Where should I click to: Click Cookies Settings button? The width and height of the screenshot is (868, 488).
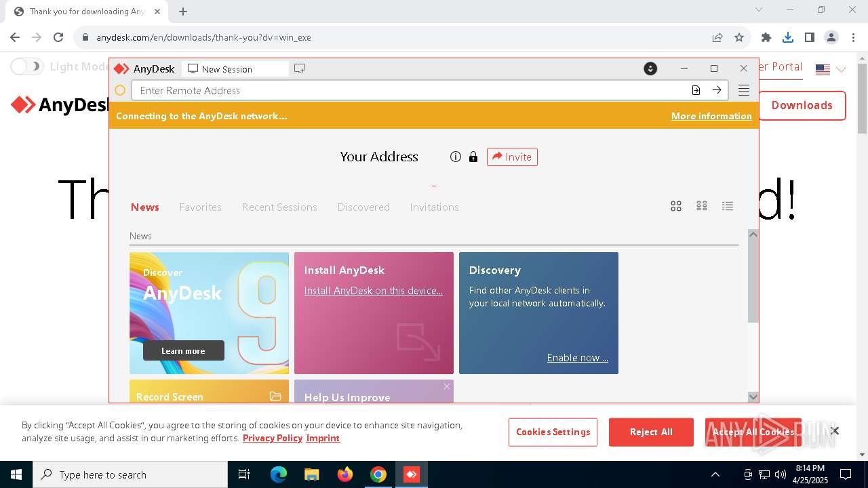[x=553, y=432]
